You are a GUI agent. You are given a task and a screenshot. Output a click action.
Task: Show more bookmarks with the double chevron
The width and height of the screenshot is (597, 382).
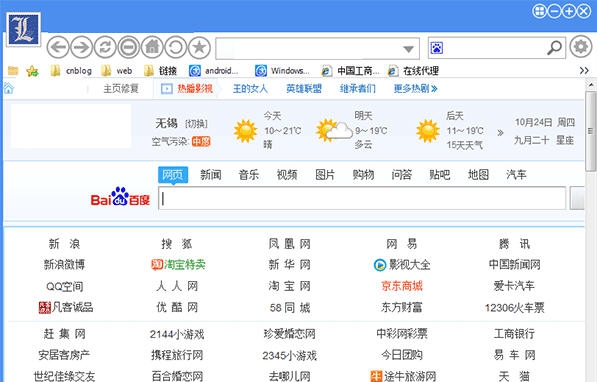pos(584,70)
